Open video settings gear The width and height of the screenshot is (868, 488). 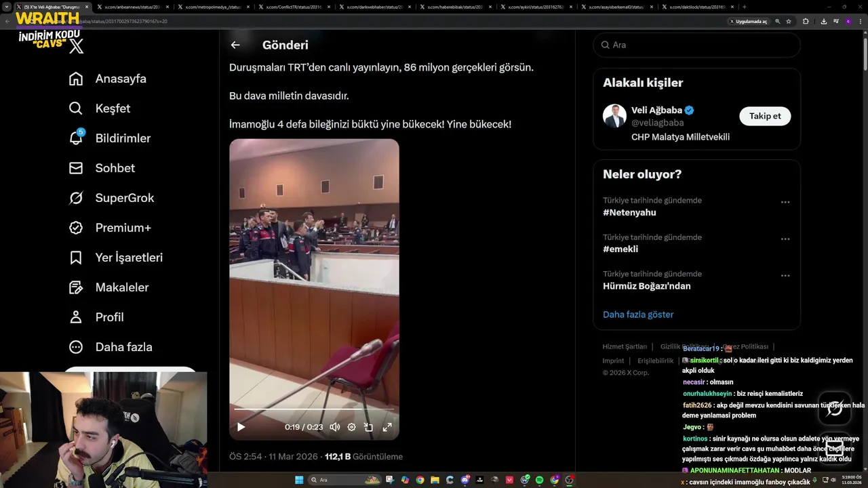[x=351, y=427]
